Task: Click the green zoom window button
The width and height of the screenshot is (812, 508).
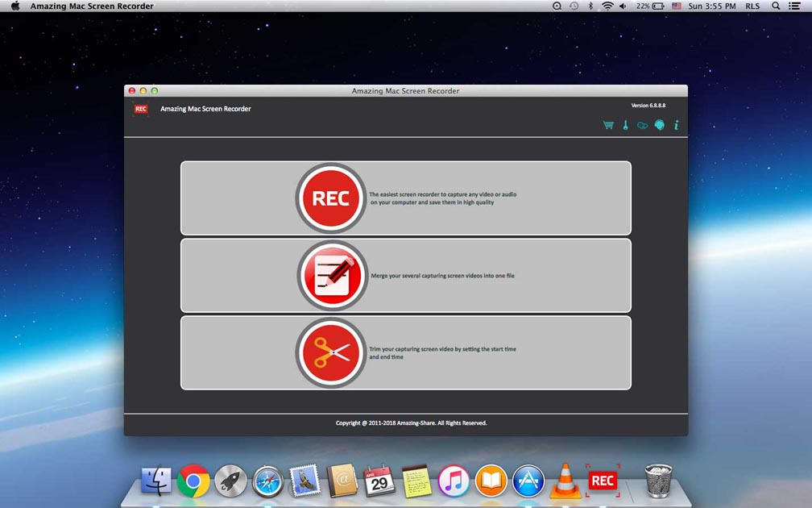Action: pyautogui.click(x=155, y=90)
